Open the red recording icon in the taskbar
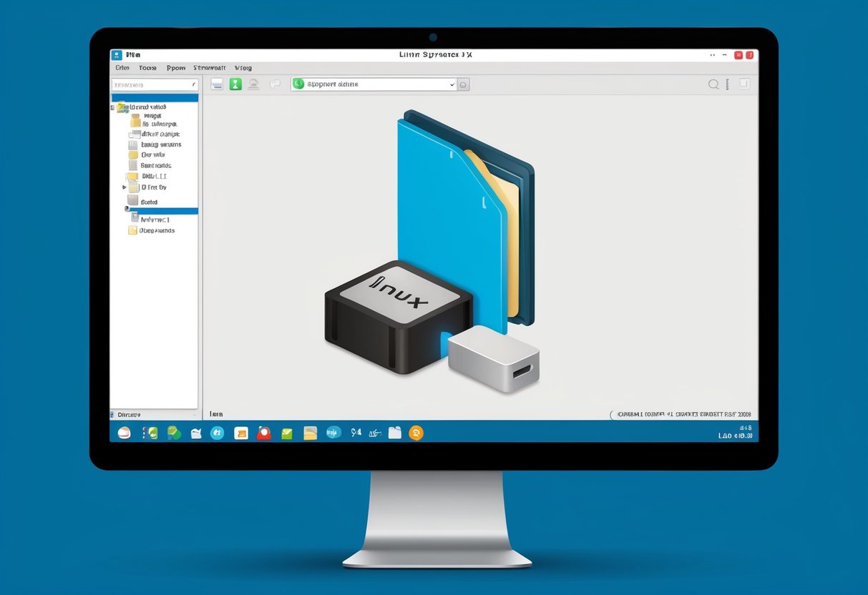The image size is (868, 595). coord(264,433)
